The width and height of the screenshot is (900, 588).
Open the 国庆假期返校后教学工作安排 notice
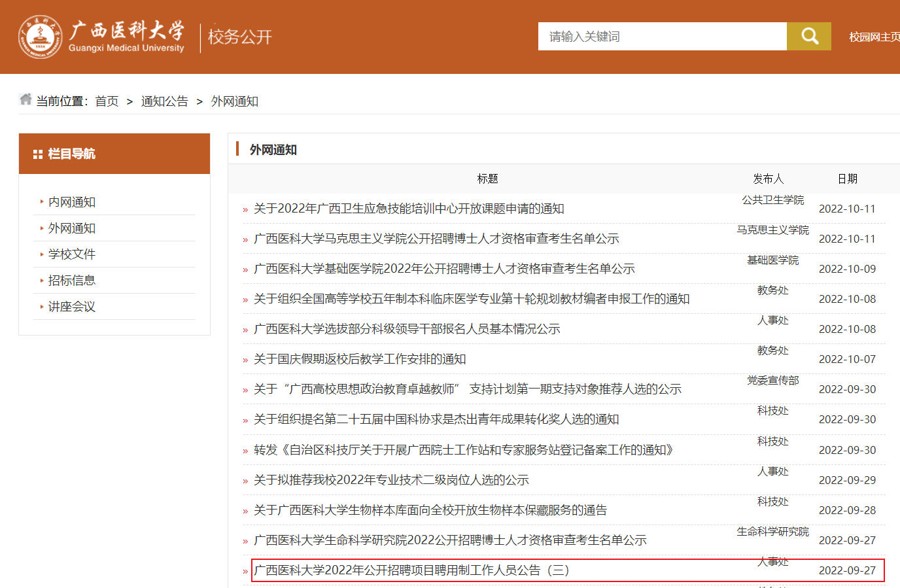click(x=360, y=359)
